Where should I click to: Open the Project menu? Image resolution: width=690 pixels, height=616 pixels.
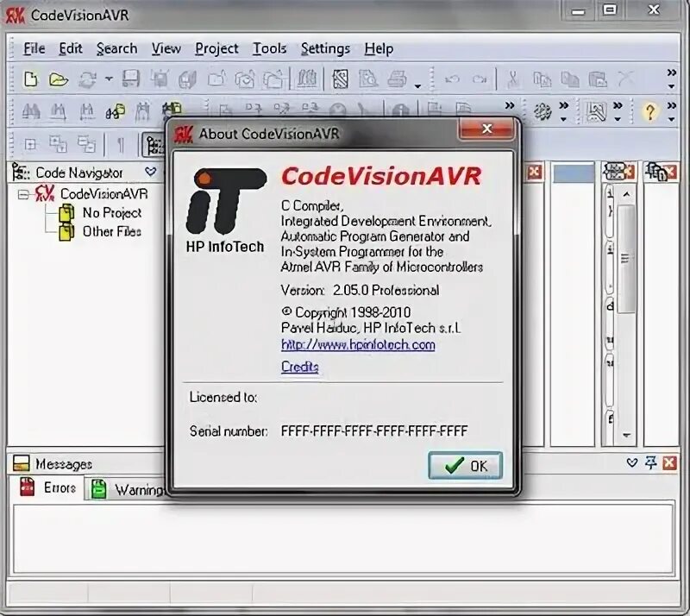pos(216,49)
